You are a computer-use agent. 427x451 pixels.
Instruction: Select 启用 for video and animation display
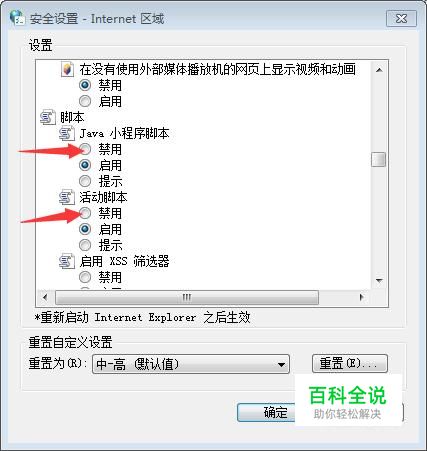pos(85,101)
